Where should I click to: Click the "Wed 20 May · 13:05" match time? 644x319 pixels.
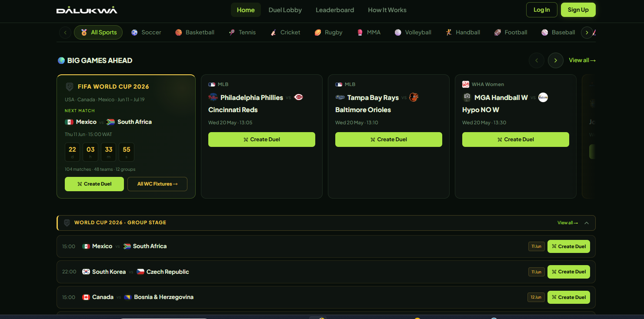230,123
